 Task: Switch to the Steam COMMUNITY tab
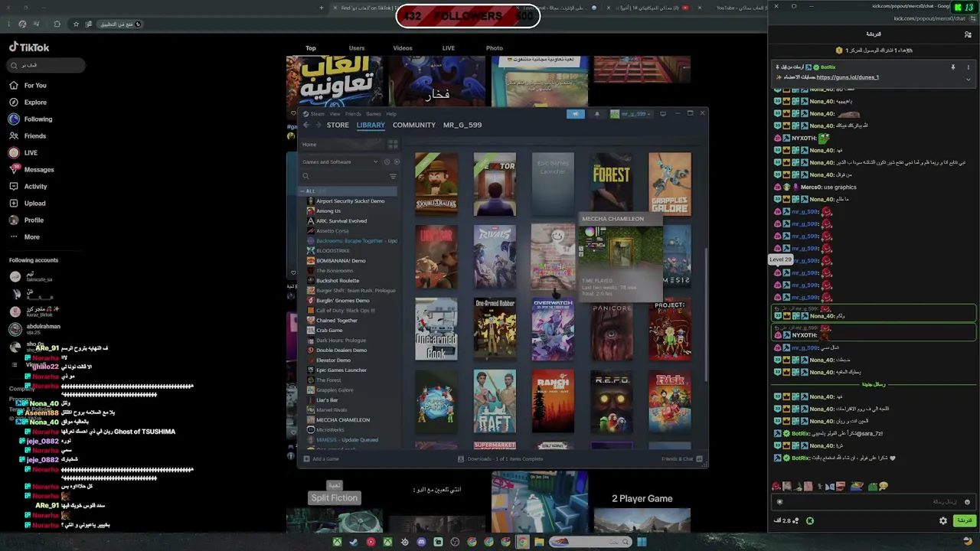tap(414, 125)
